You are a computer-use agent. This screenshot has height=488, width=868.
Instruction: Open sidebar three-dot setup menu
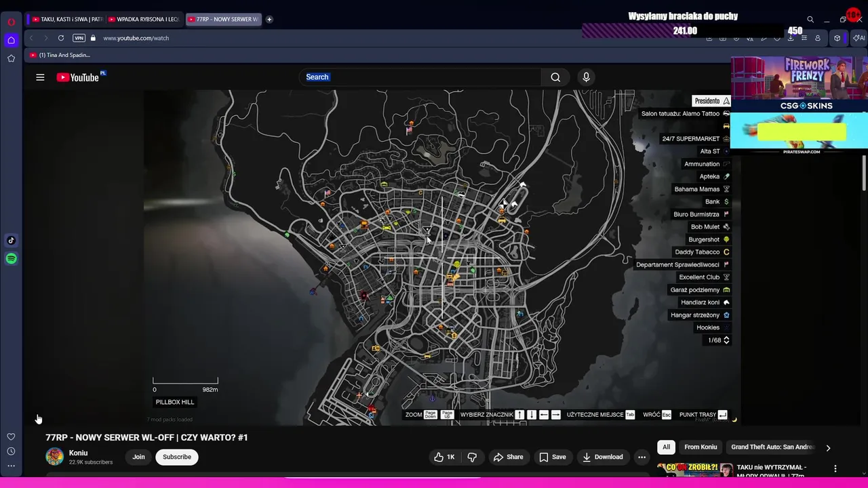tap(11, 466)
